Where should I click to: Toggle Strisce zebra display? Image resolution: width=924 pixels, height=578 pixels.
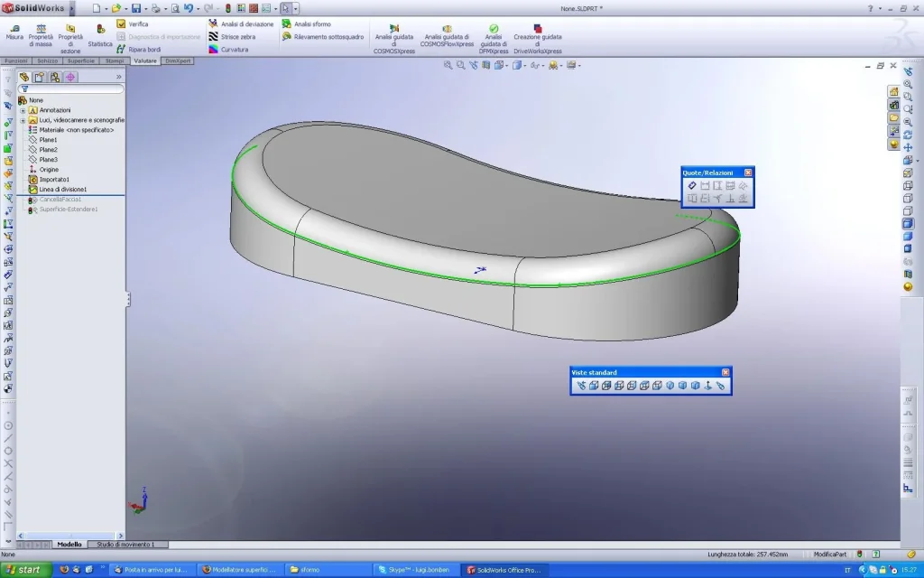pos(232,36)
